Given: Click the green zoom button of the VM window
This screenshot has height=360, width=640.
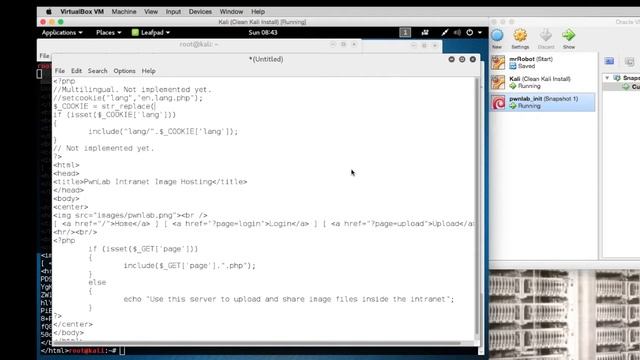Looking at the screenshot, I should pyautogui.click(x=61, y=22).
